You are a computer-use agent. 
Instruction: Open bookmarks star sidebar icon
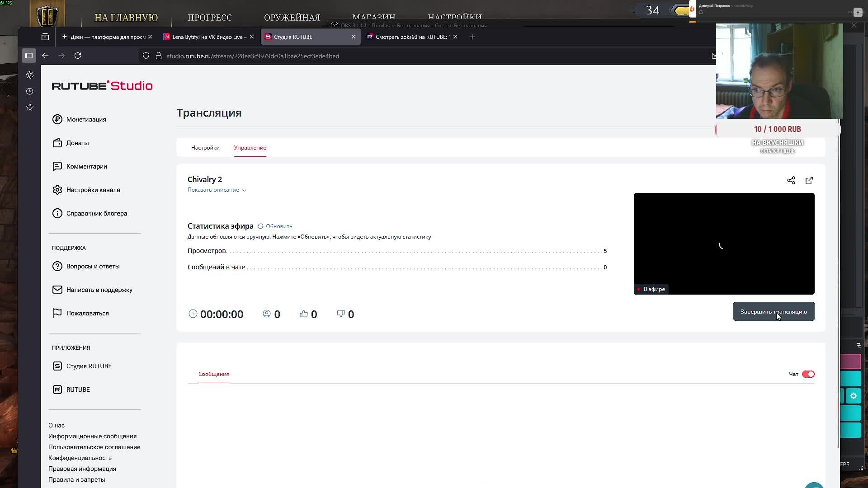pos(30,107)
